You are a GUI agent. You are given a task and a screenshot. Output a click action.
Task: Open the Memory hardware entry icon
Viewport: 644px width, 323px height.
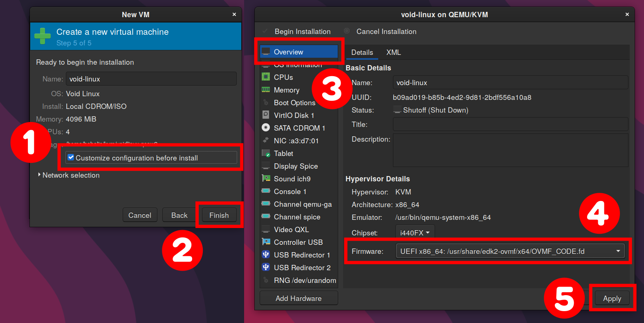(266, 90)
